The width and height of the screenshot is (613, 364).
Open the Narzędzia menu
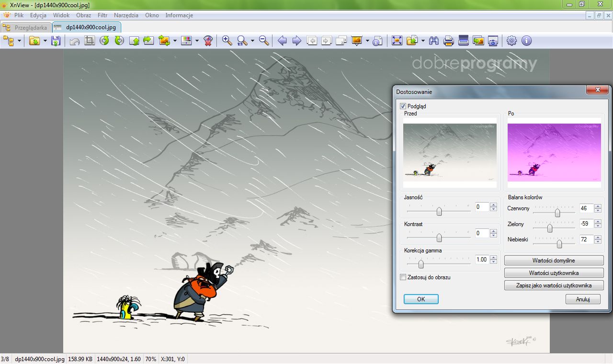pyautogui.click(x=126, y=15)
